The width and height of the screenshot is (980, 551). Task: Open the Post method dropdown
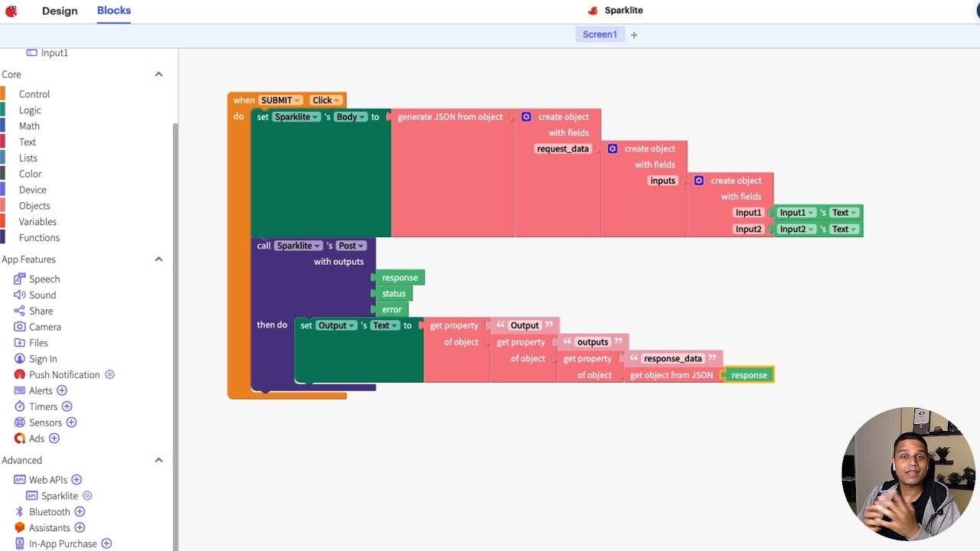click(x=351, y=246)
